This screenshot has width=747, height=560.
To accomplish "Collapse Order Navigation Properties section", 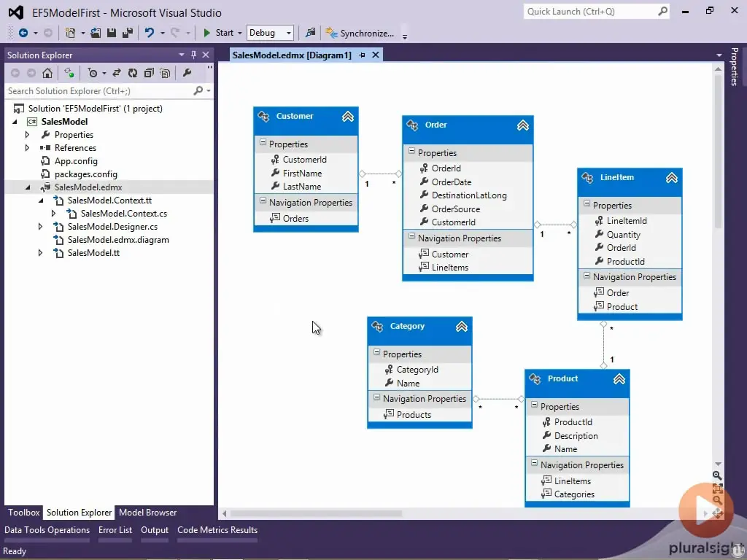I will 411,237.
